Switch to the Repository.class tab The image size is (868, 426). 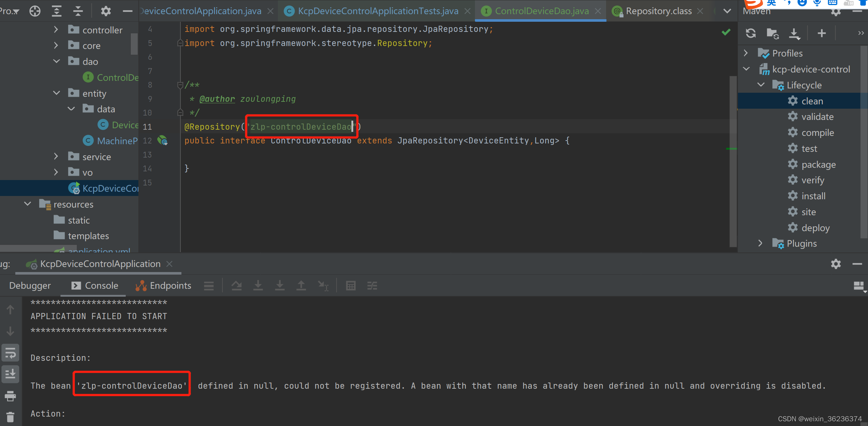658,11
